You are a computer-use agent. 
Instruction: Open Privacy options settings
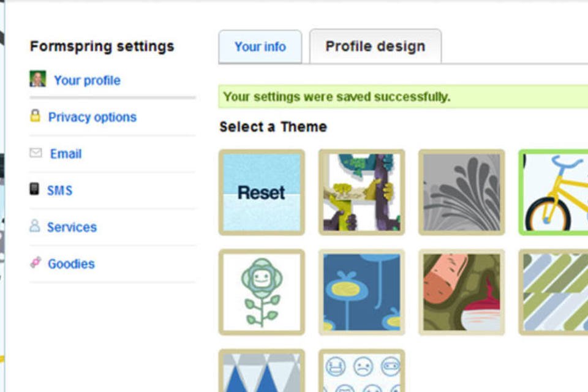92,117
